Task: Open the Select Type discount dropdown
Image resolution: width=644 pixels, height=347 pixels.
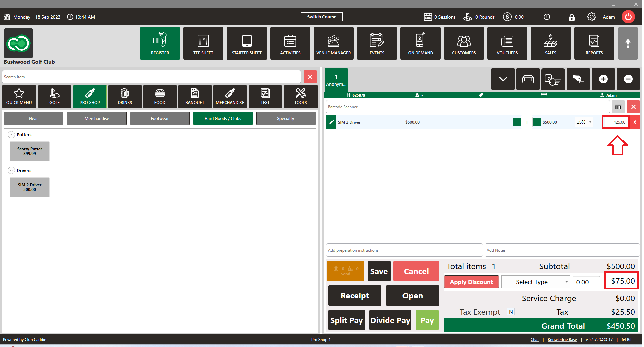Action: click(x=535, y=282)
